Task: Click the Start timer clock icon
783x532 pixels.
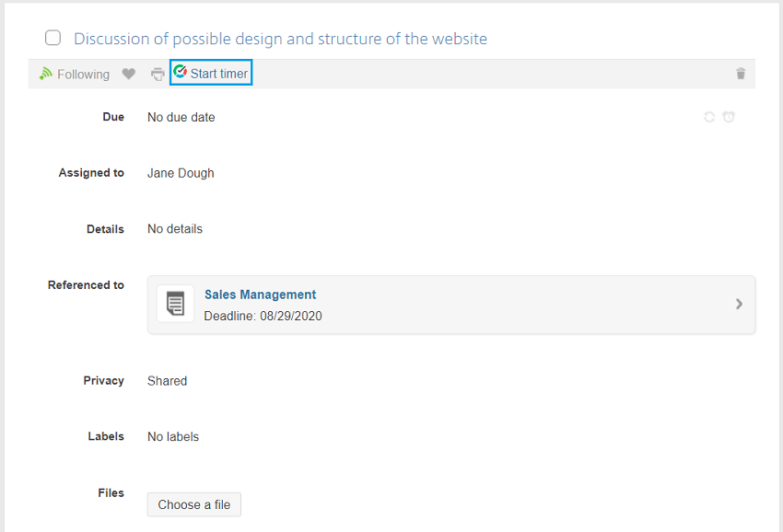Action: pos(180,72)
